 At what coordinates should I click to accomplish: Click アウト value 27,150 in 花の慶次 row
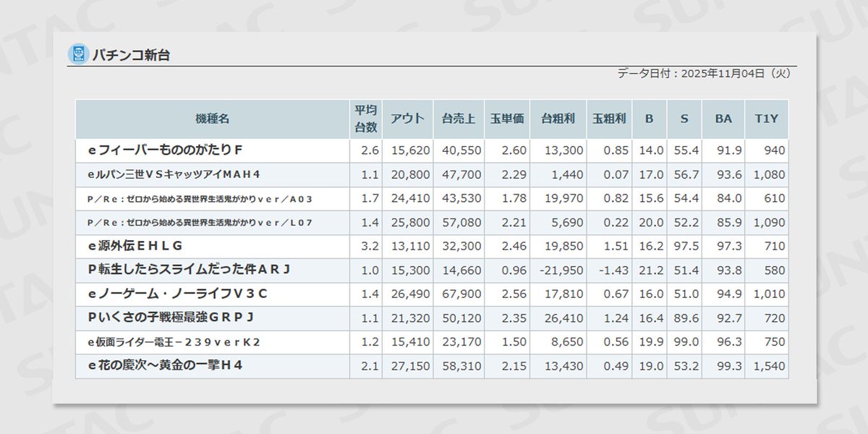[411, 366]
